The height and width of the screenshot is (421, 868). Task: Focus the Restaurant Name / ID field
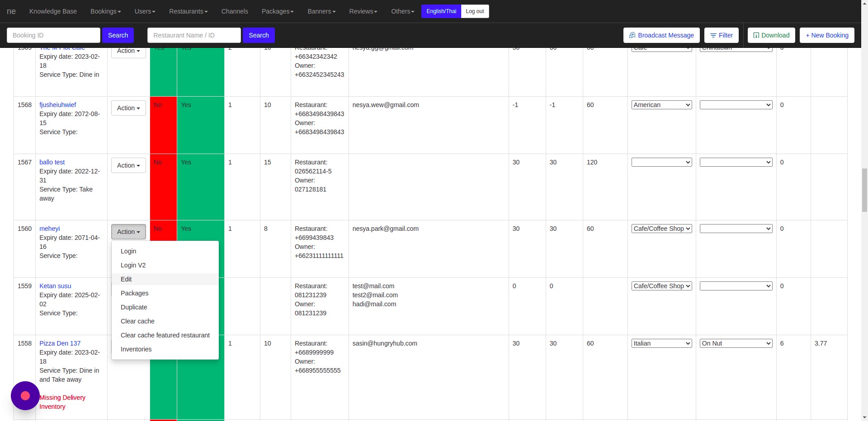point(194,35)
